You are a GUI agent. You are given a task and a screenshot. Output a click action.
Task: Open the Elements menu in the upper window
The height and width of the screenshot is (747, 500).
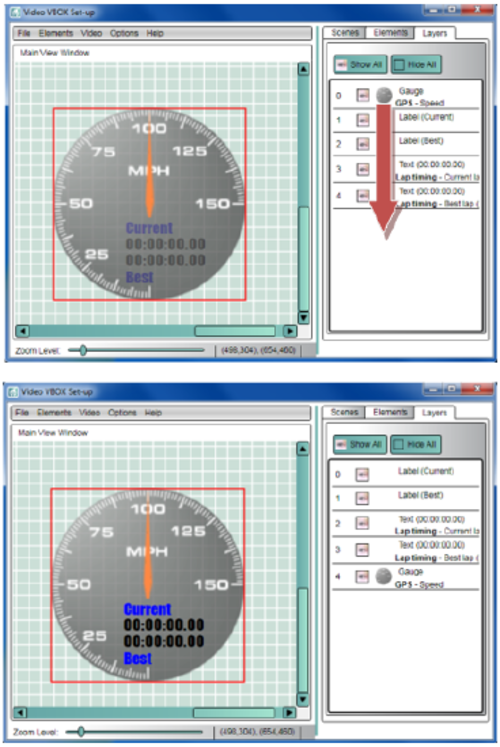click(56, 33)
